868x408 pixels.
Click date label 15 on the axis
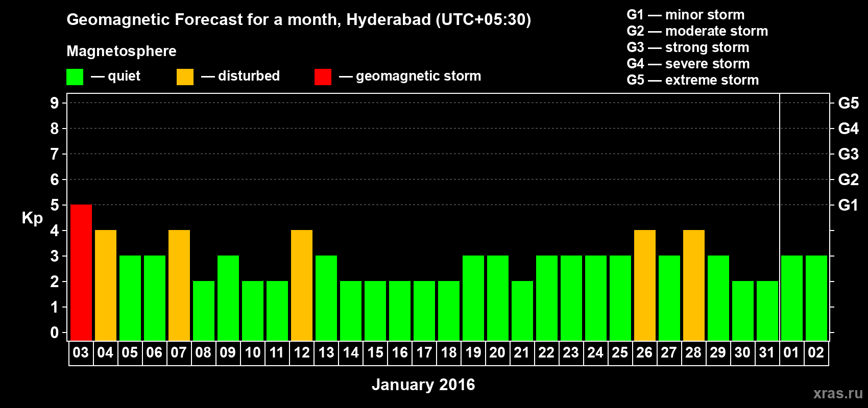point(375,353)
